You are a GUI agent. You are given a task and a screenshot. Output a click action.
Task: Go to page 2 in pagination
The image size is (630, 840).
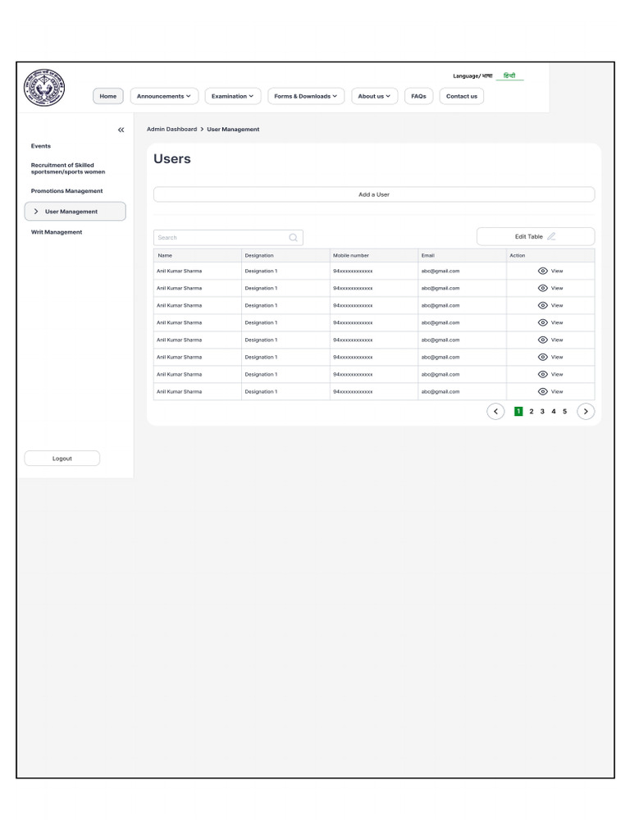click(x=532, y=412)
